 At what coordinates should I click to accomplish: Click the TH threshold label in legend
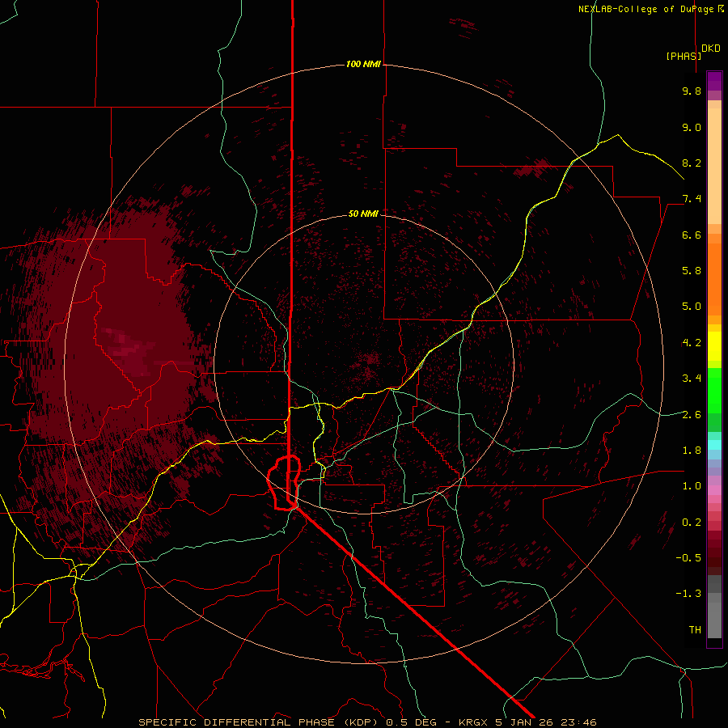point(695,630)
